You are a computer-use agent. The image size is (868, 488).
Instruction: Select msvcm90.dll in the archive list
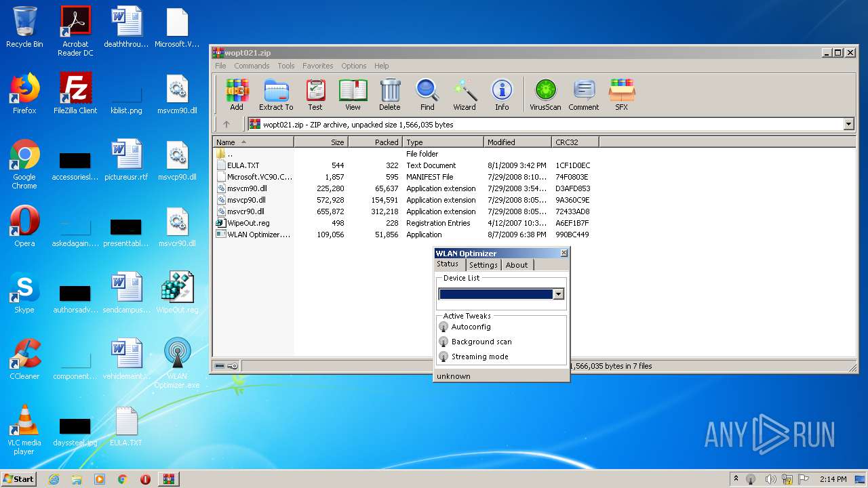403,188
